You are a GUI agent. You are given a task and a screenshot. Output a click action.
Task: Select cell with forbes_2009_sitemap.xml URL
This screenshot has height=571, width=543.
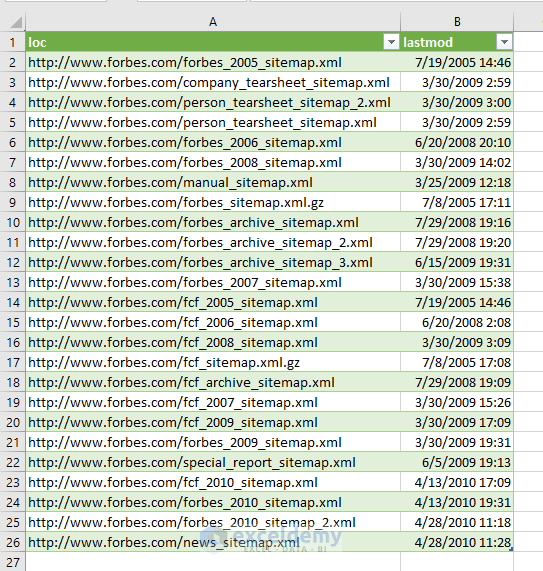[213, 442]
